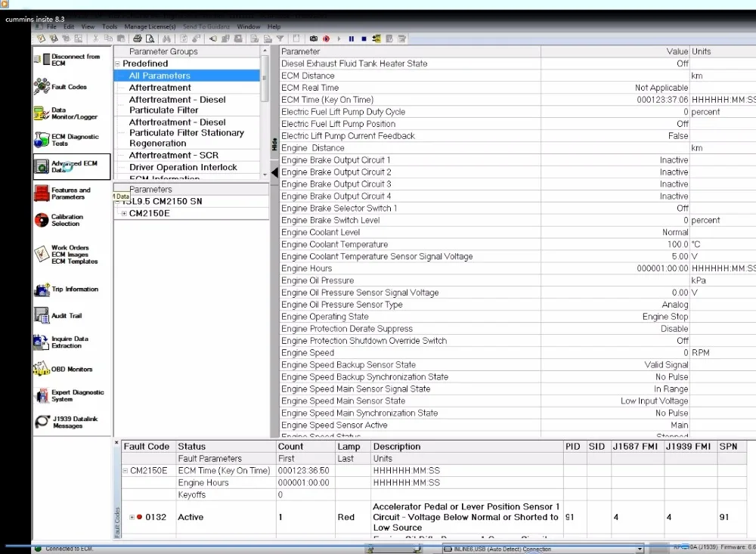Close the fault codes panel with X
Viewport: 756px width, 554px height.
pyautogui.click(x=116, y=442)
